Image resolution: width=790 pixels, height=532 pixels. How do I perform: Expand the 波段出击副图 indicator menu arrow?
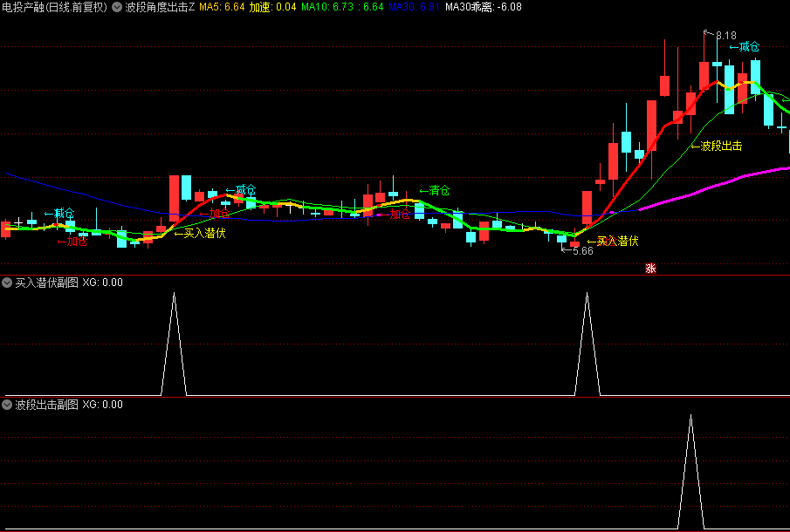coord(7,405)
